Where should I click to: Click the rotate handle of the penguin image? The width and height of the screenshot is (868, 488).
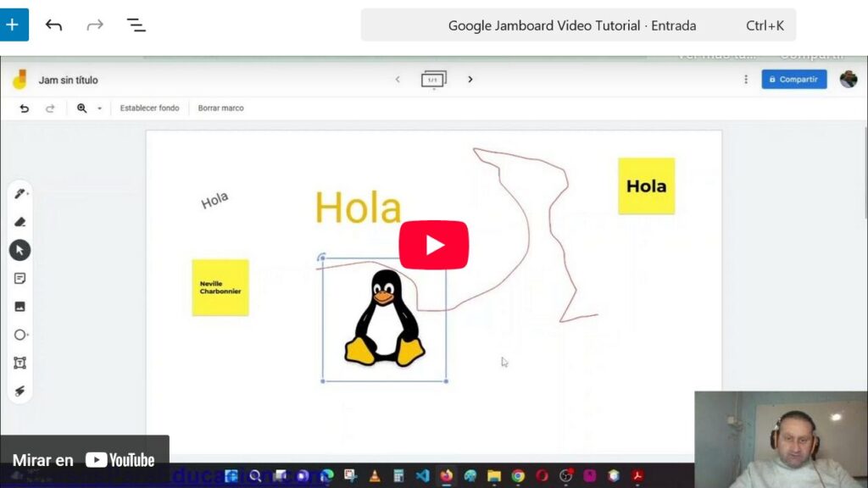[x=321, y=258]
